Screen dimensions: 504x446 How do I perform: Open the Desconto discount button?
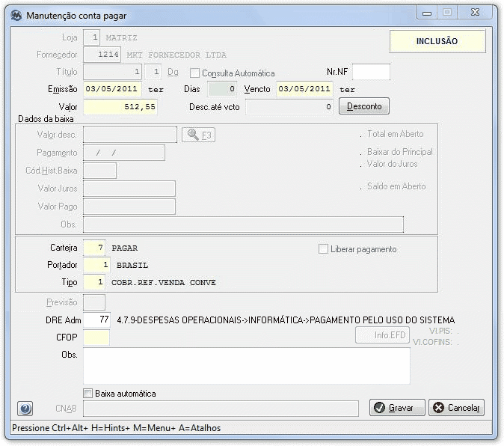point(364,106)
